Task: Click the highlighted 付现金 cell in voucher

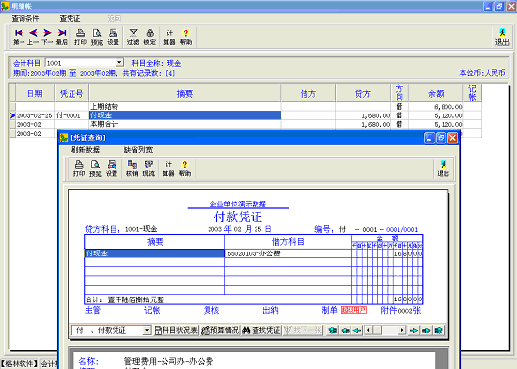Action: tap(155, 254)
